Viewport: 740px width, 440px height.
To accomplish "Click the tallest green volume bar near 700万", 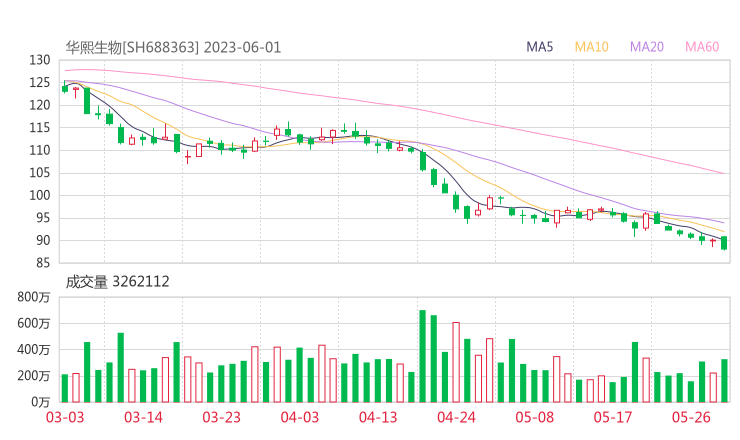I will click(423, 356).
